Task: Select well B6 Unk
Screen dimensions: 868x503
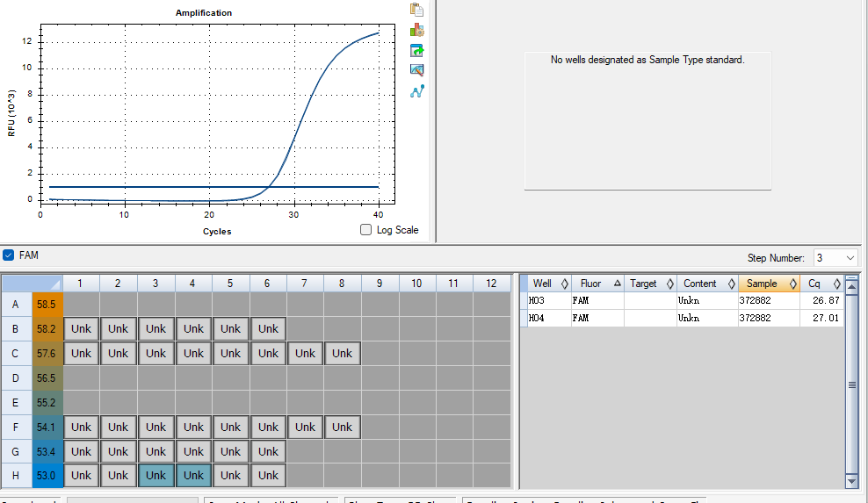Action: pyautogui.click(x=268, y=328)
